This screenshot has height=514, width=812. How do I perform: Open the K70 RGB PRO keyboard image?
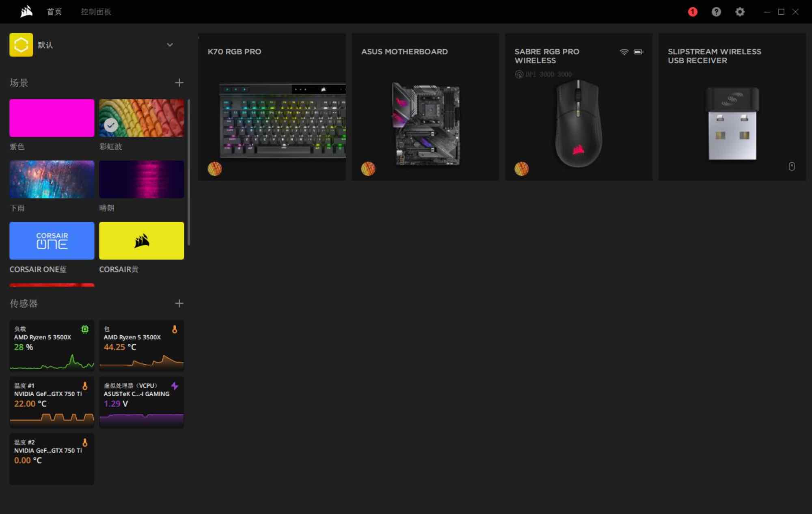283,121
